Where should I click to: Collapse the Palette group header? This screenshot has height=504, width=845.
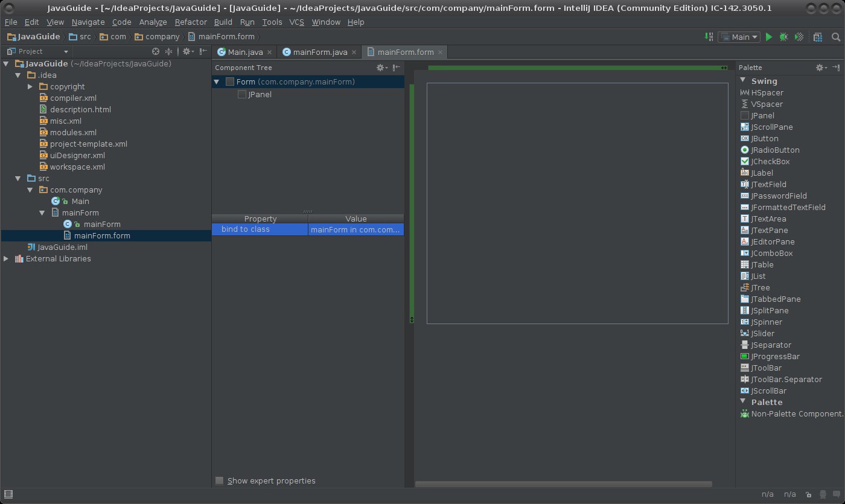pyautogui.click(x=743, y=401)
